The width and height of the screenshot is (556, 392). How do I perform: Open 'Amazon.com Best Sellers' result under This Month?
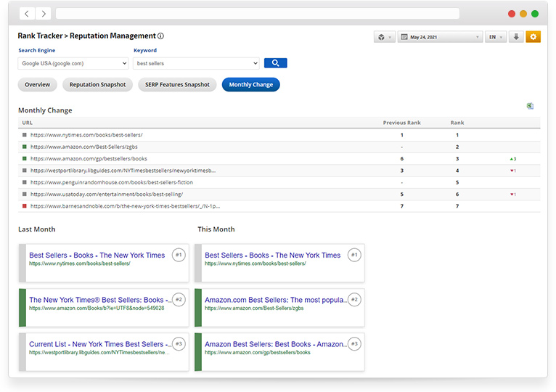tap(274, 299)
